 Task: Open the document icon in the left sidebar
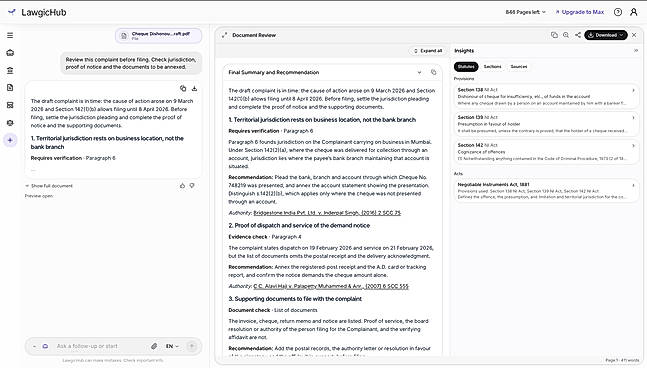[x=10, y=87]
